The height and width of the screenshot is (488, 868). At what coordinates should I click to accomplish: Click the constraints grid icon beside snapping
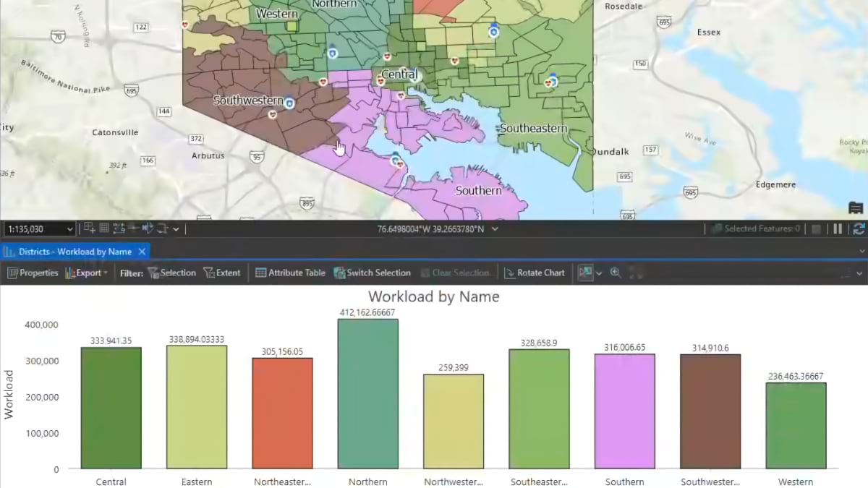point(104,228)
